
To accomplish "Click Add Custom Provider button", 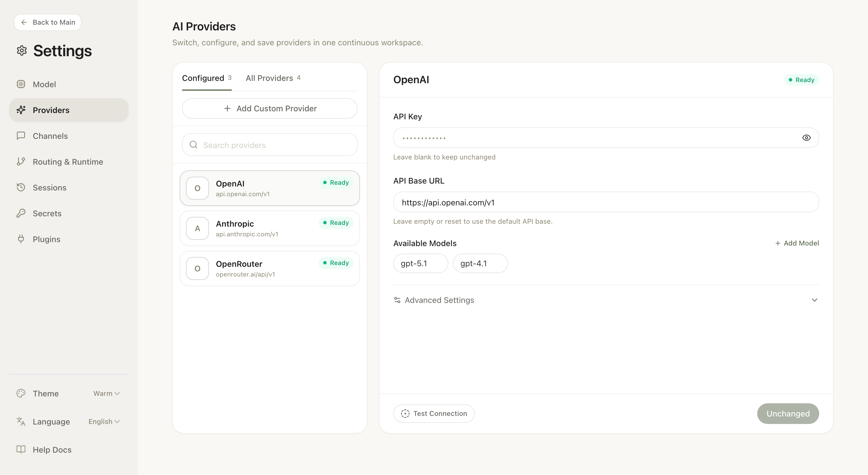I will [270, 108].
